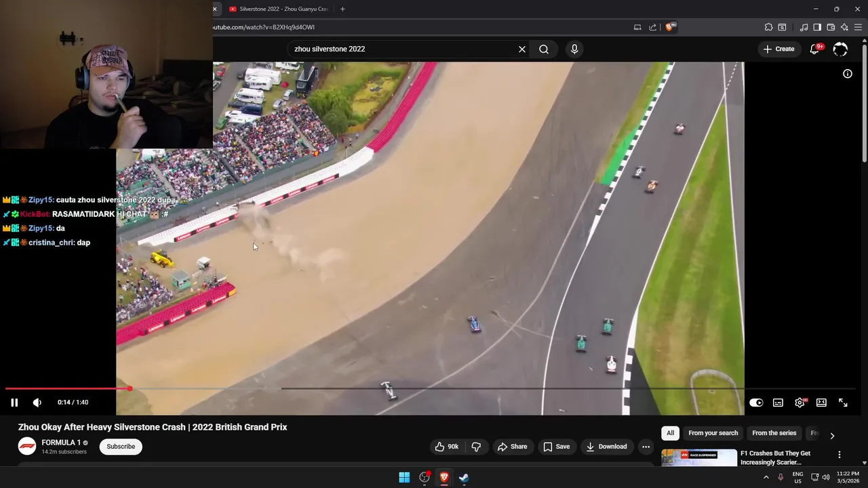This screenshot has width=868, height=488.
Task: Click the Brave browser taskbar icon
Action: pyautogui.click(x=444, y=477)
